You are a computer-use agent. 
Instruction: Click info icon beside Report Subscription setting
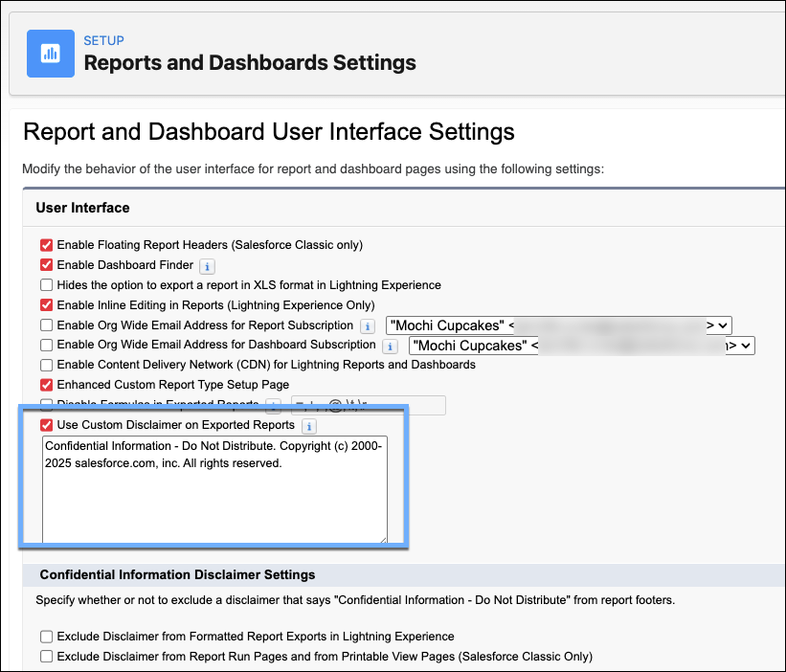(369, 325)
